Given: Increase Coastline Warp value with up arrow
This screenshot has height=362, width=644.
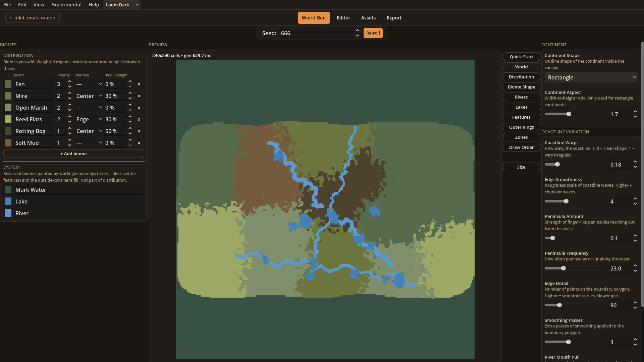Looking at the screenshot, I should pos(635,162).
